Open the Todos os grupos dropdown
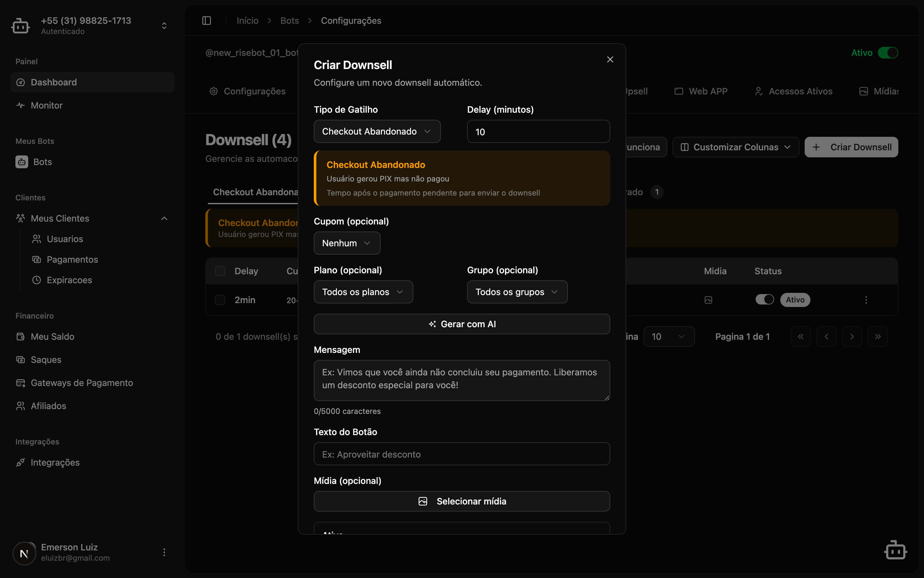Screen dimensions: 924x578 (517, 292)
